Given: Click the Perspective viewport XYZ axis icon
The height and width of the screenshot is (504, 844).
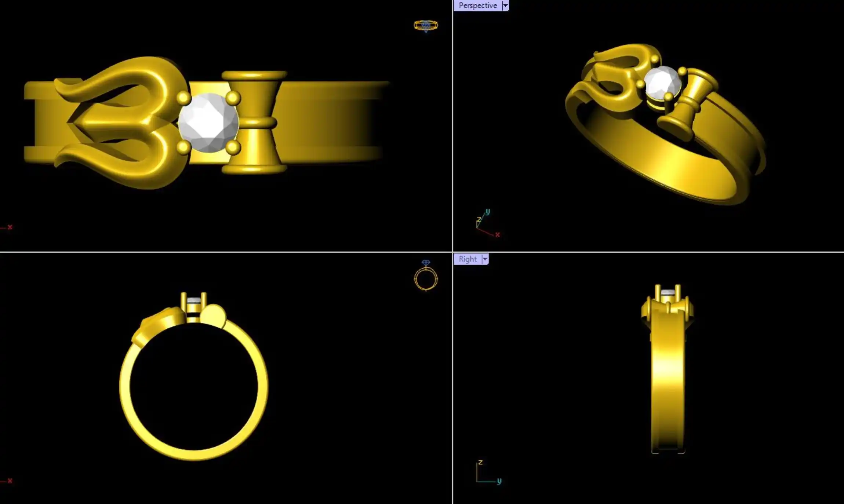Looking at the screenshot, I should [x=487, y=224].
